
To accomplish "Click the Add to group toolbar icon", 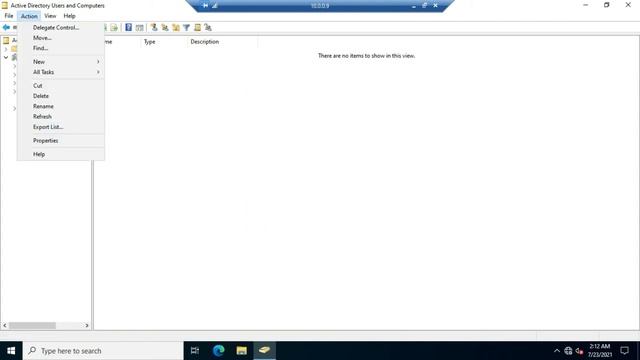I will [x=208, y=27].
